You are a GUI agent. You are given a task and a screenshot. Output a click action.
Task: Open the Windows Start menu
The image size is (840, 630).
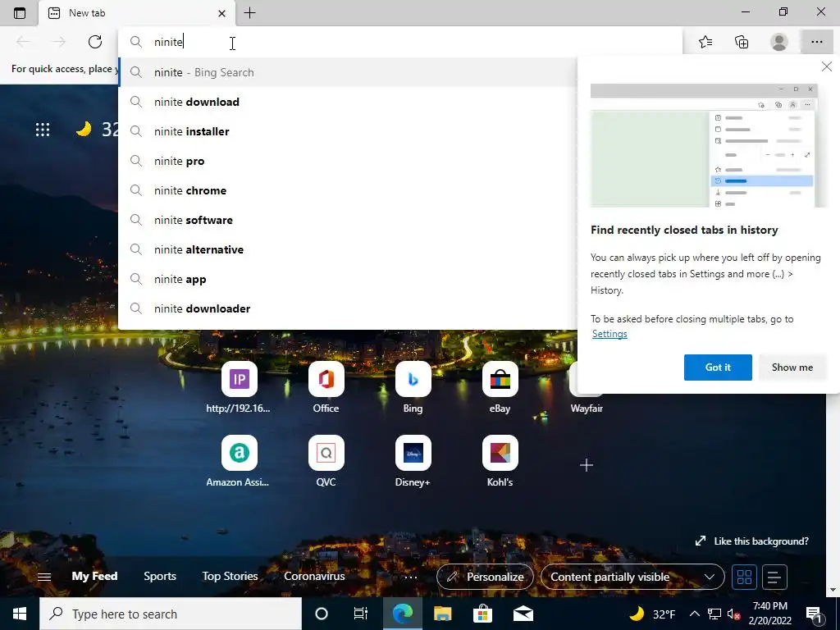[20, 614]
